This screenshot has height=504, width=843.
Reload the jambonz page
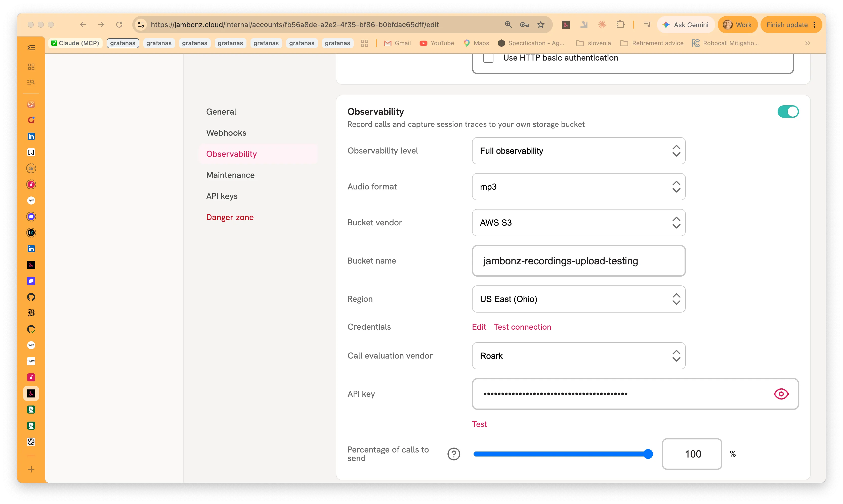tap(119, 24)
